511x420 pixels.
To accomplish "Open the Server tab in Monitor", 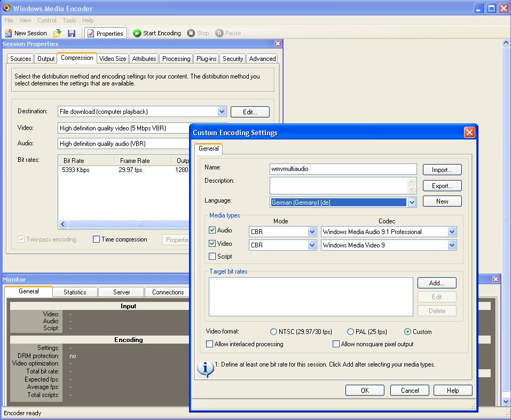I will click(122, 292).
